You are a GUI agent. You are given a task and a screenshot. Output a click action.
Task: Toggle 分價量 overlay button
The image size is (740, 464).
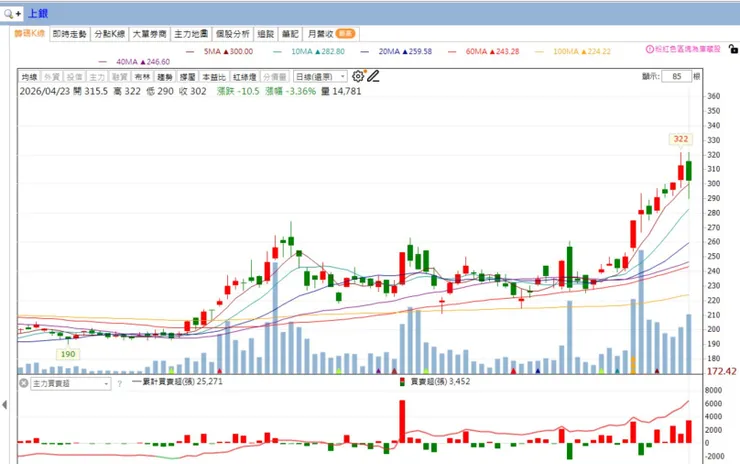point(275,76)
